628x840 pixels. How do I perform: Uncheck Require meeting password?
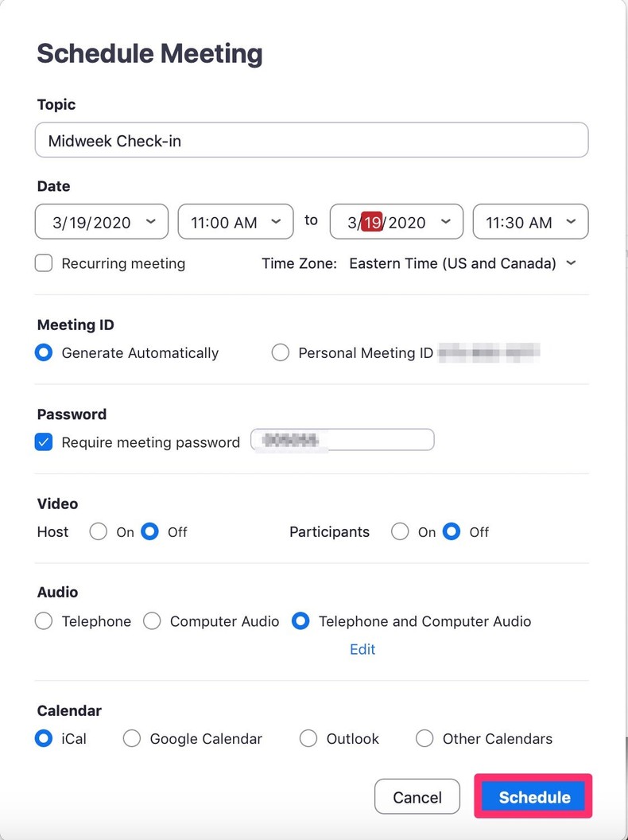44,441
